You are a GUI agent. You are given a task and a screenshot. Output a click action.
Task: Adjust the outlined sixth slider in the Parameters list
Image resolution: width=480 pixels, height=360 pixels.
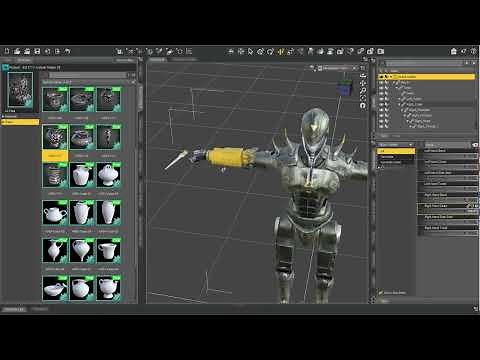448,211
